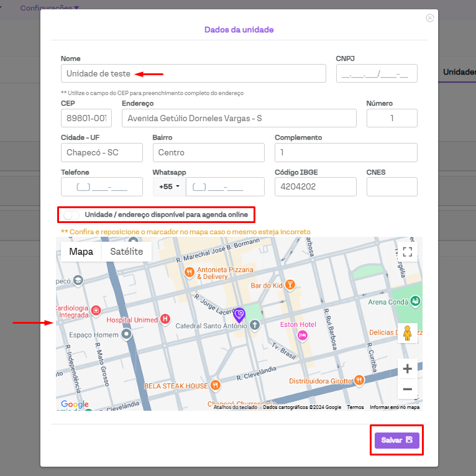Focus the CNPJ input field
The height and width of the screenshot is (476, 476).
376,73
